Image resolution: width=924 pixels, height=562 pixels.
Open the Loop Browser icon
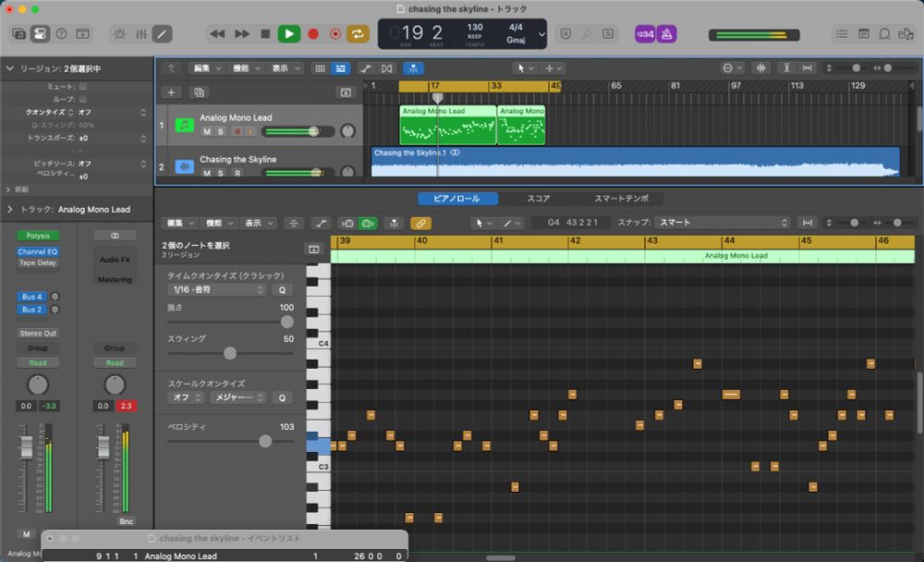click(x=884, y=34)
